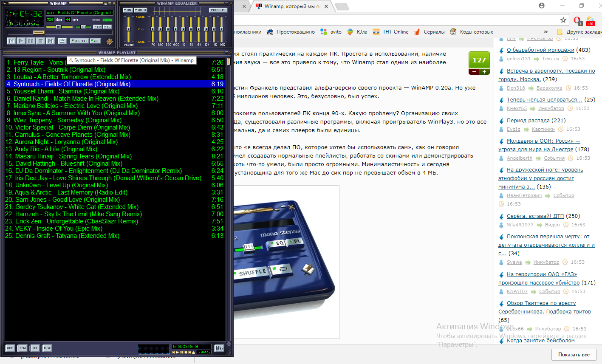Select track 2 '13 Region - Sputnik'
Viewport: 602px width, 364px height.
click(x=114, y=70)
